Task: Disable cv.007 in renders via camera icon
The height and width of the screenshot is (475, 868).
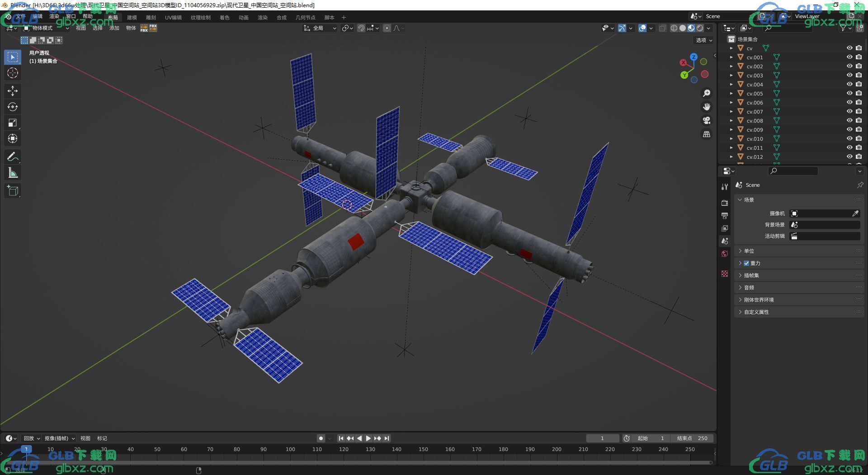Action: pyautogui.click(x=859, y=112)
